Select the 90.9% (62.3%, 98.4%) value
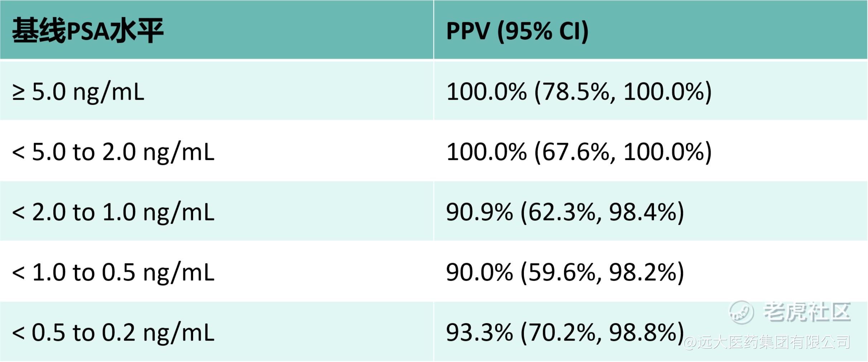 pyautogui.click(x=565, y=212)
